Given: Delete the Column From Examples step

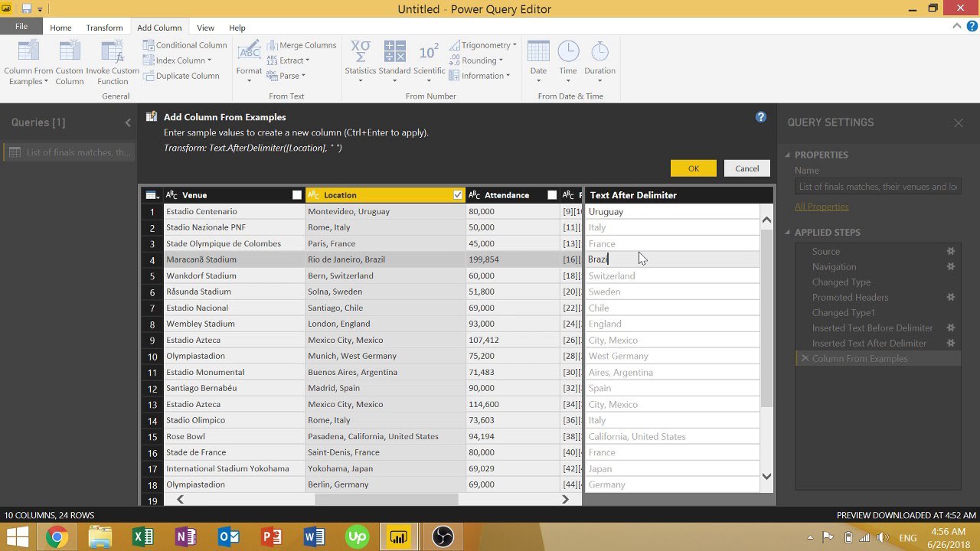Looking at the screenshot, I should point(804,358).
